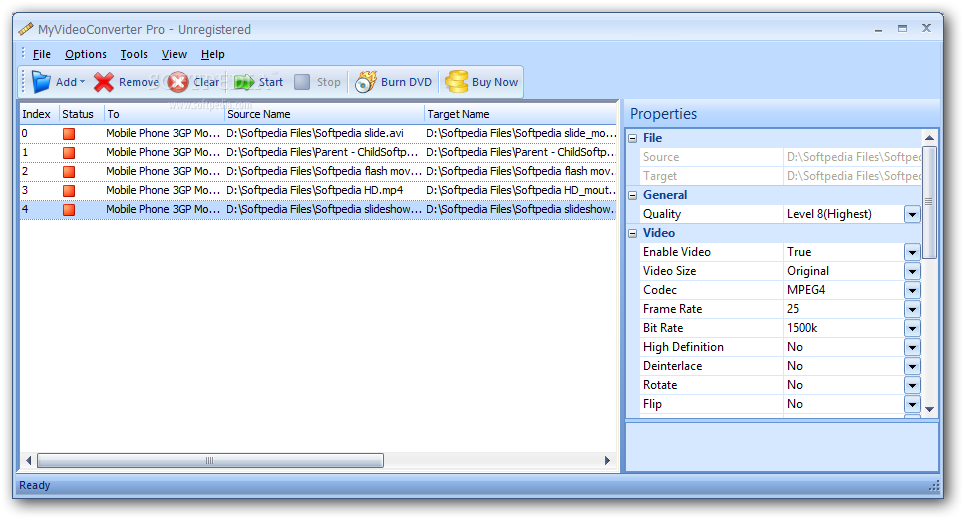The width and height of the screenshot is (964, 519).
Task: Click the Target Name column header
Action: 520,114
